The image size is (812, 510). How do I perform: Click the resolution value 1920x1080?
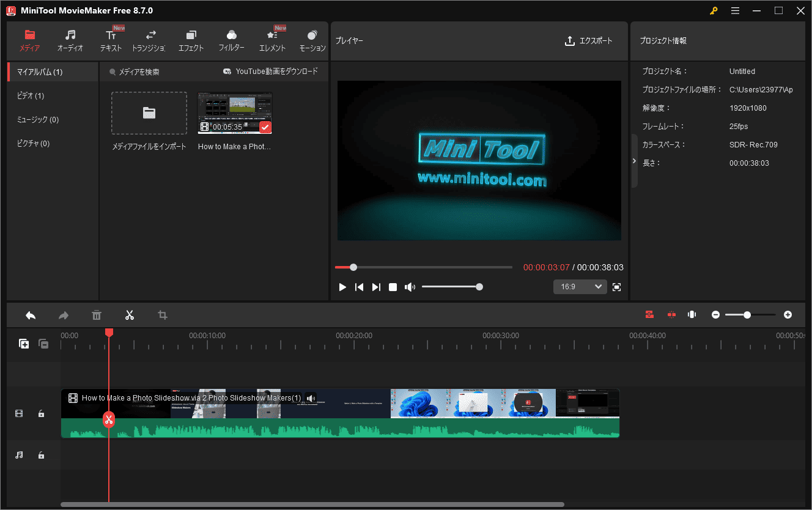(748, 108)
